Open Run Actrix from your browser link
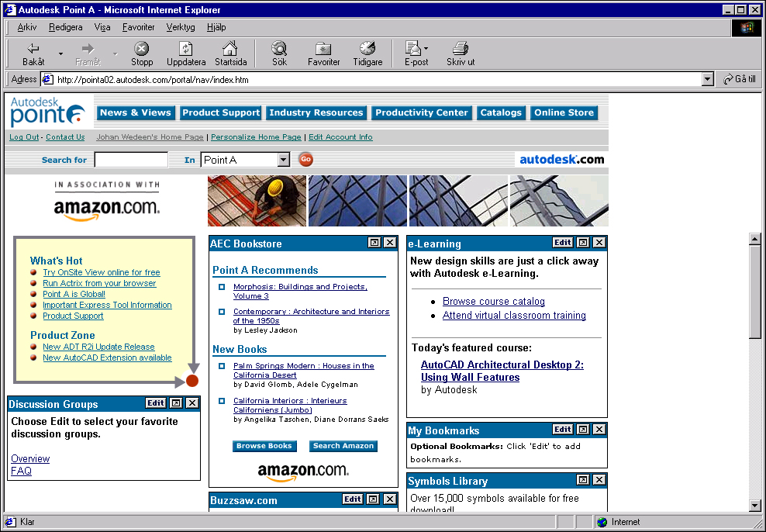The image size is (766, 532). (x=99, y=283)
